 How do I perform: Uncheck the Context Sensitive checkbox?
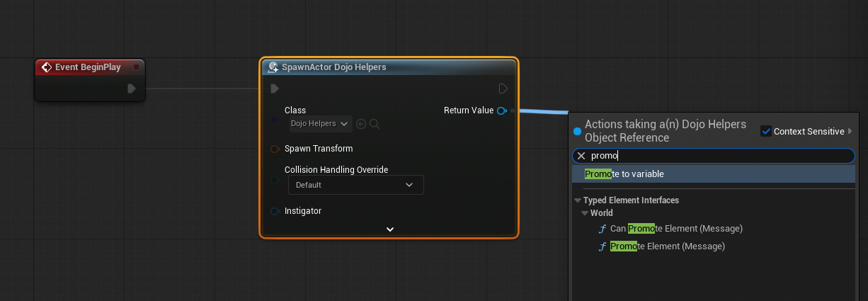tap(765, 131)
